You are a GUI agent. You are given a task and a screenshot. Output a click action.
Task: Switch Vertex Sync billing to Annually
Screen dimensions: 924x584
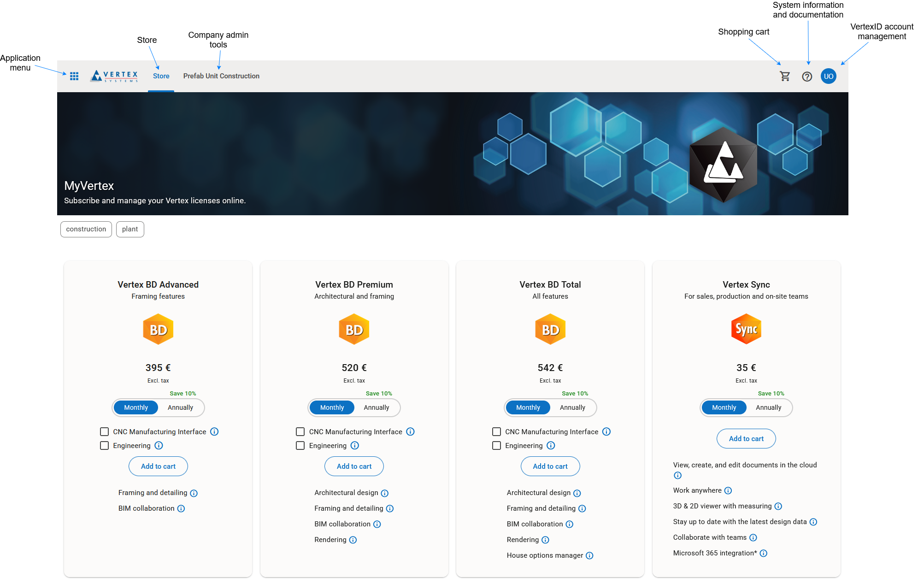coord(769,408)
